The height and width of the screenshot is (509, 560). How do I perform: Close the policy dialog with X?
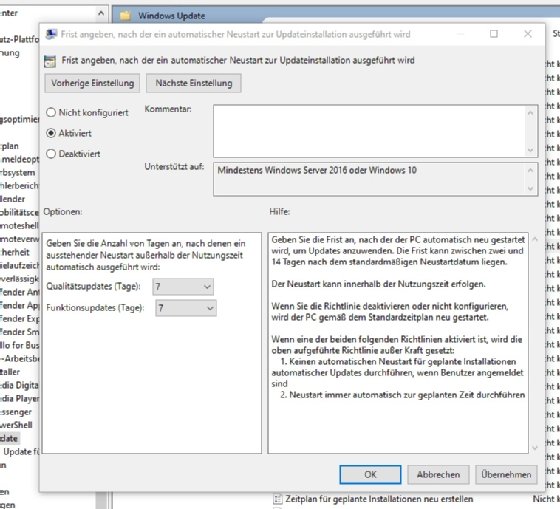click(x=528, y=34)
